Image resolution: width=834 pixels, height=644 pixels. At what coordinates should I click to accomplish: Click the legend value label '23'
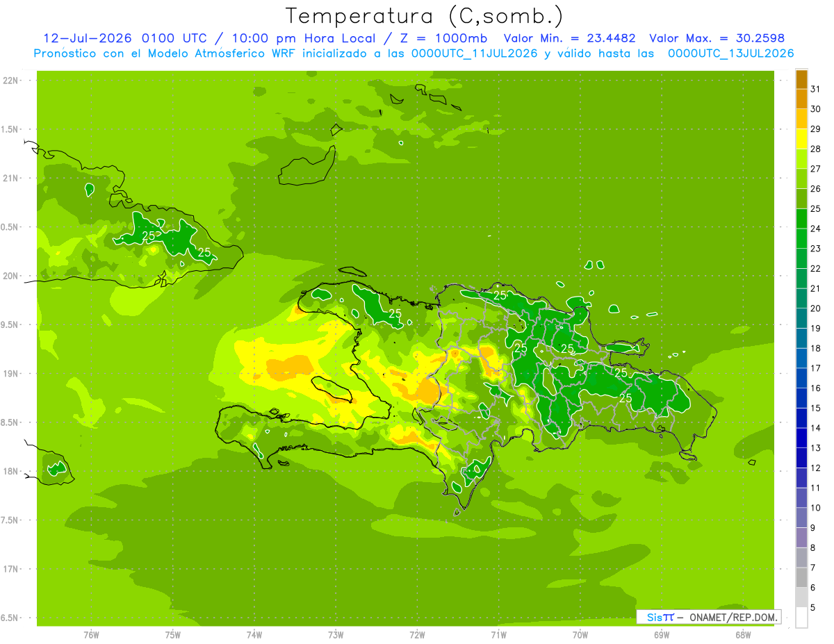[816, 249]
